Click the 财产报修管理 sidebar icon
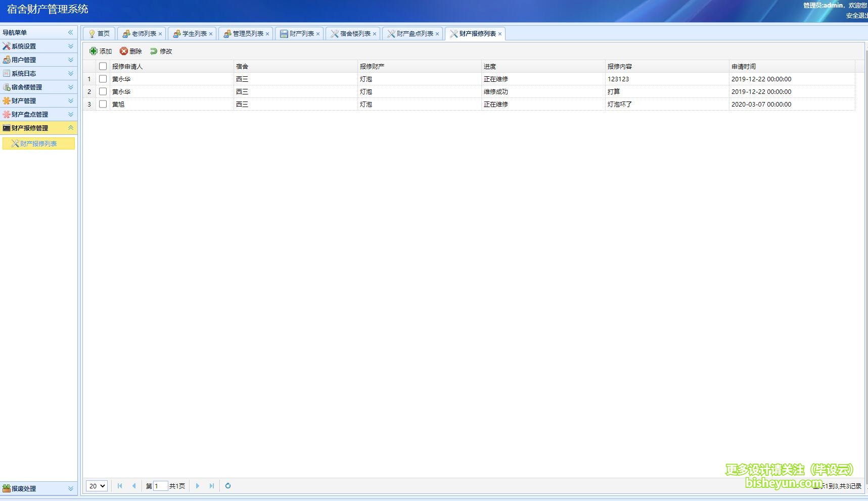868x501 pixels. pyautogui.click(x=7, y=128)
